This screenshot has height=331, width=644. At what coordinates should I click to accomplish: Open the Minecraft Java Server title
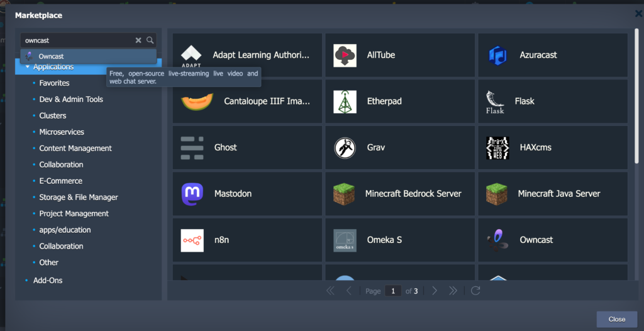(x=559, y=194)
